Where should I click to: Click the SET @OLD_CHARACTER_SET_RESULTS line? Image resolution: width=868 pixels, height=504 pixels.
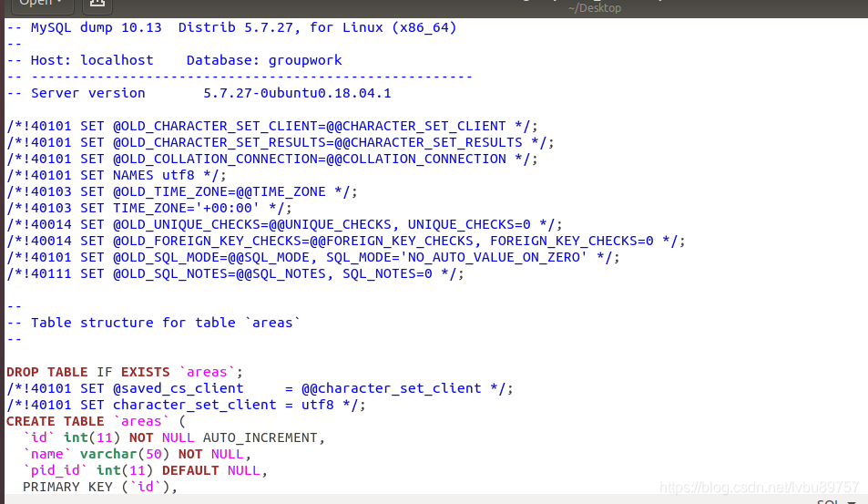(281, 142)
